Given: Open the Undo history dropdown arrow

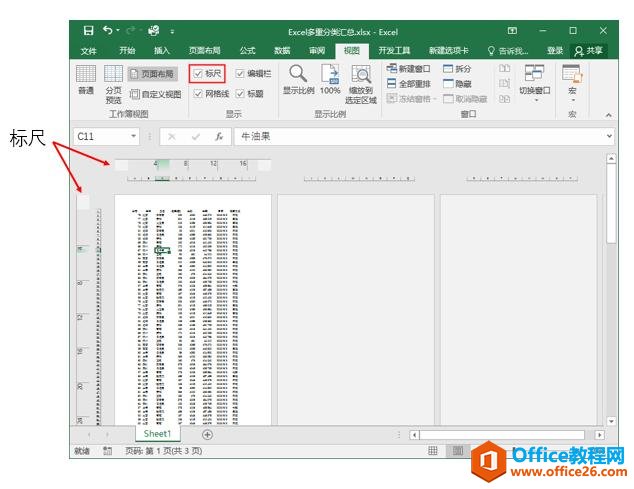Looking at the screenshot, I should (x=118, y=30).
